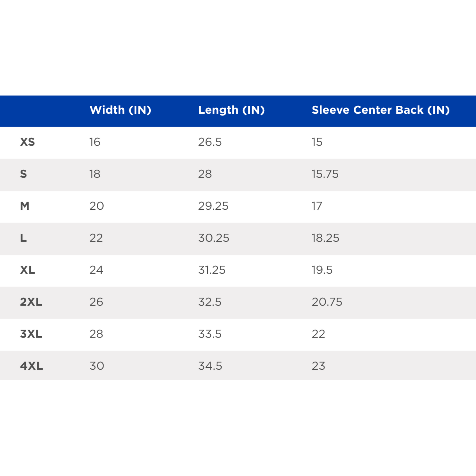
Task: Select the M size row label
Action: point(25,206)
